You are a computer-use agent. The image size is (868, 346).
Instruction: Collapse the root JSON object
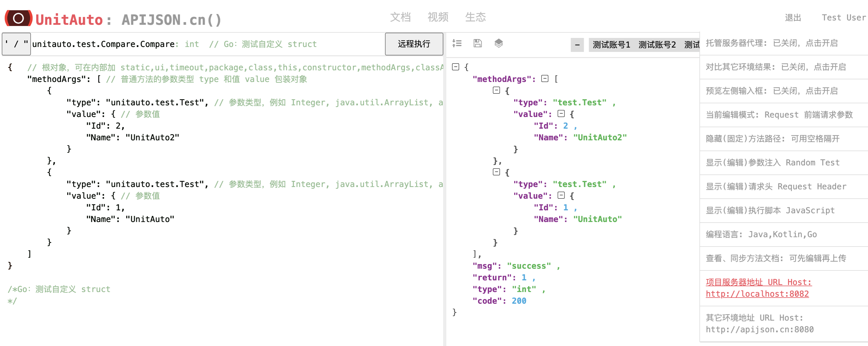(456, 67)
